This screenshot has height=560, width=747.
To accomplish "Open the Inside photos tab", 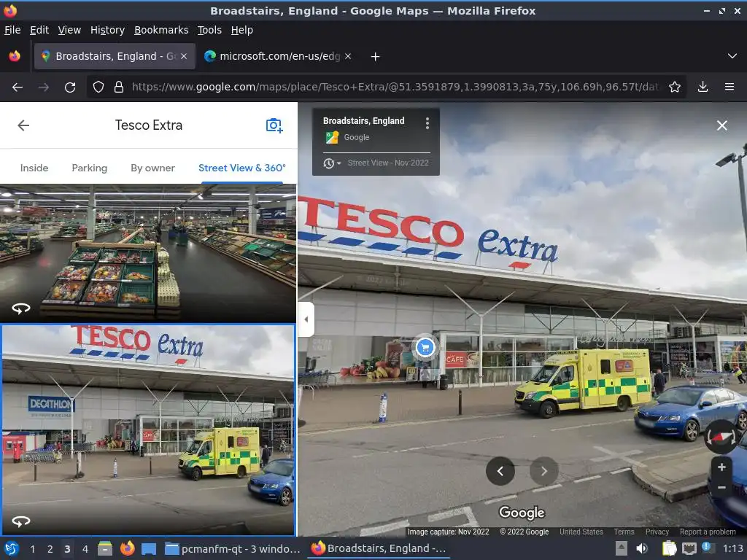I will pyautogui.click(x=34, y=168).
